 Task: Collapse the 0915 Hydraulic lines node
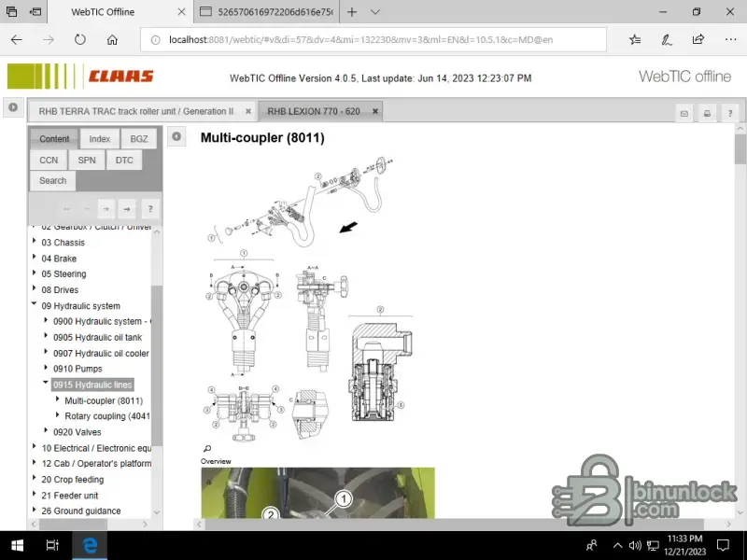click(x=46, y=383)
